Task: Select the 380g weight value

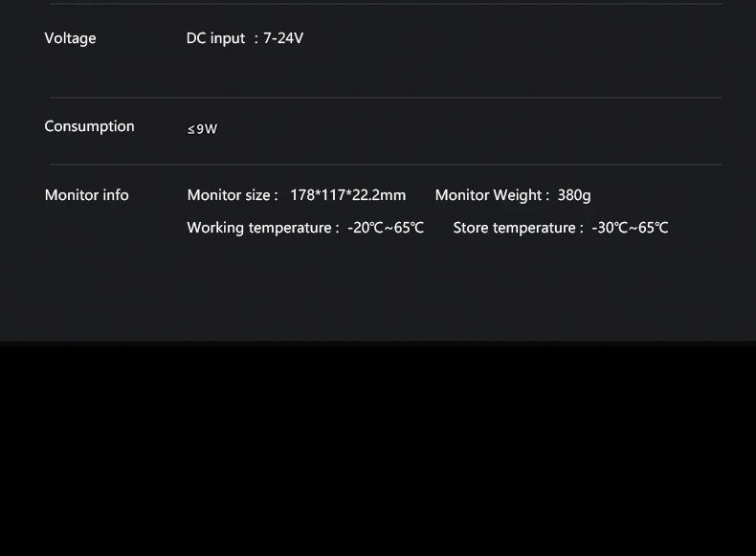Action: [x=574, y=195]
